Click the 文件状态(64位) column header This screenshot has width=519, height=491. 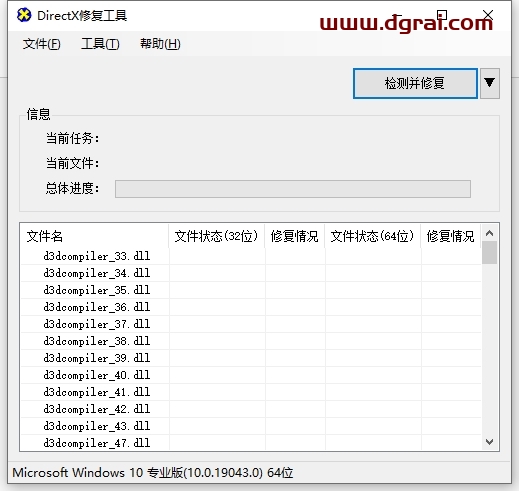tap(373, 236)
